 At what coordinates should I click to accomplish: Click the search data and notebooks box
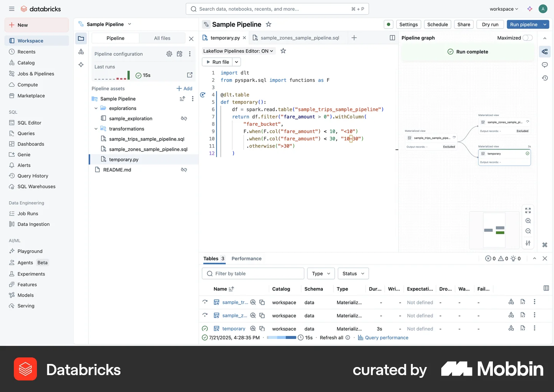pos(277,9)
